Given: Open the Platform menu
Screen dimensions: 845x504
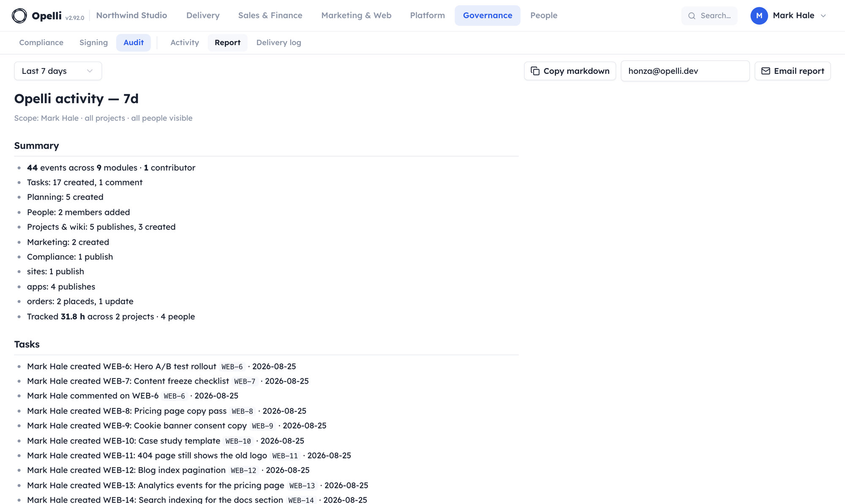Looking at the screenshot, I should point(427,16).
